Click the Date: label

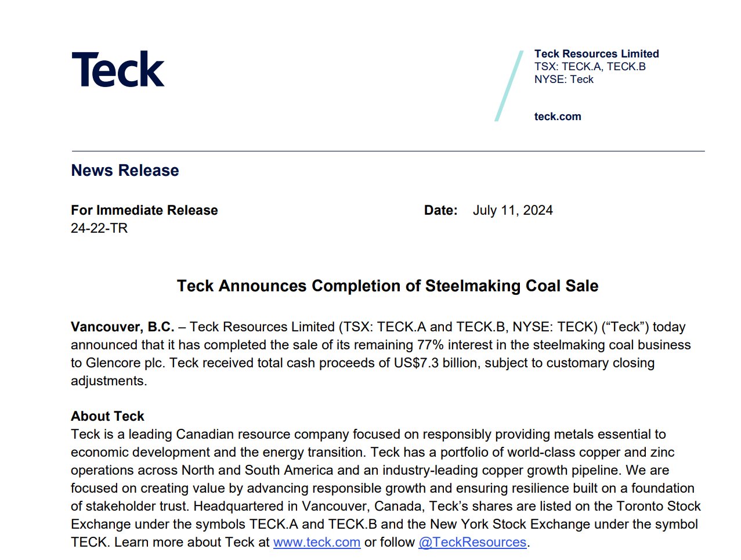click(440, 211)
